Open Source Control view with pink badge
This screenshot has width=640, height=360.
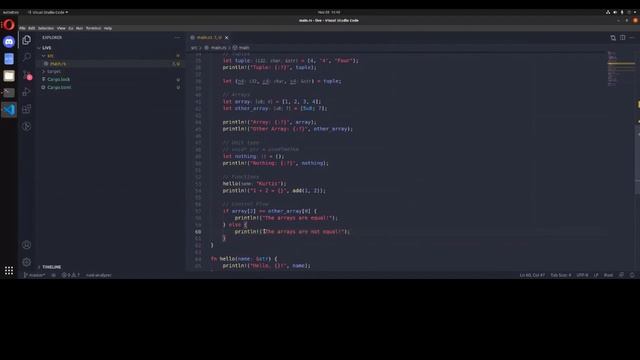pyautogui.click(x=27, y=75)
